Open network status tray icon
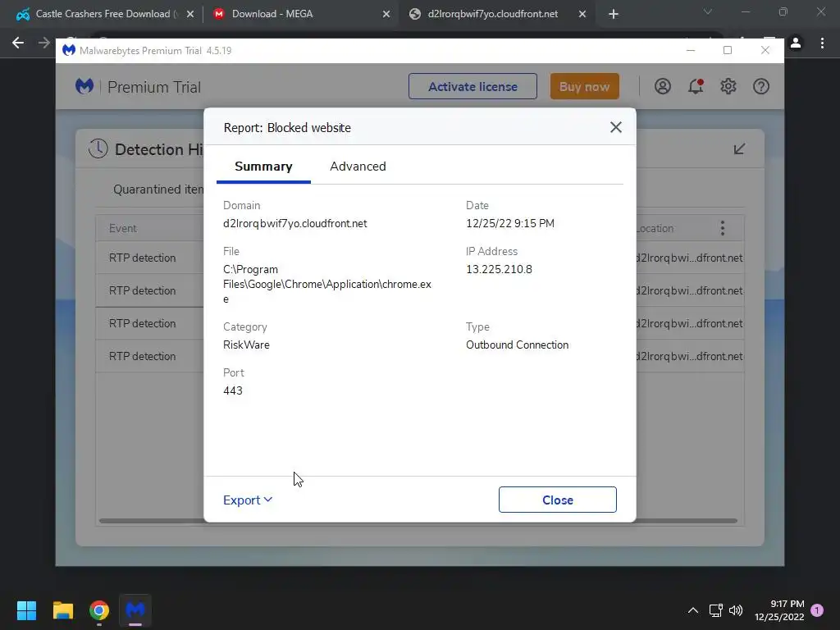Screen dimensions: 840x630 click(715, 610)
